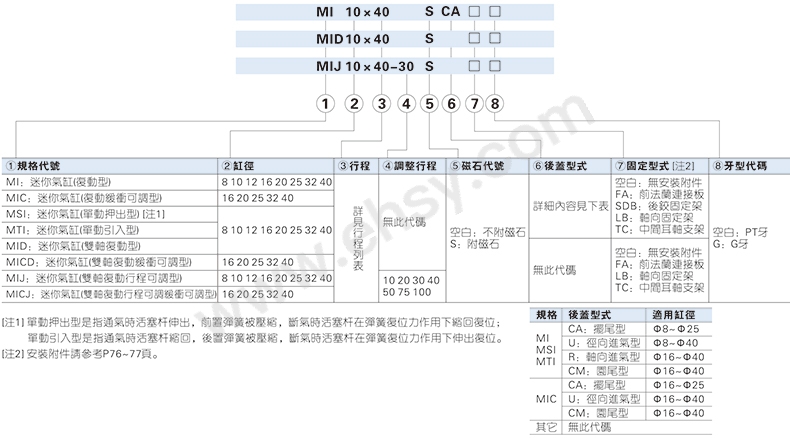The image size is (790, 438).
Task: Click circled number 5 in ordering code diagram
Action: (x=429, y=104)
